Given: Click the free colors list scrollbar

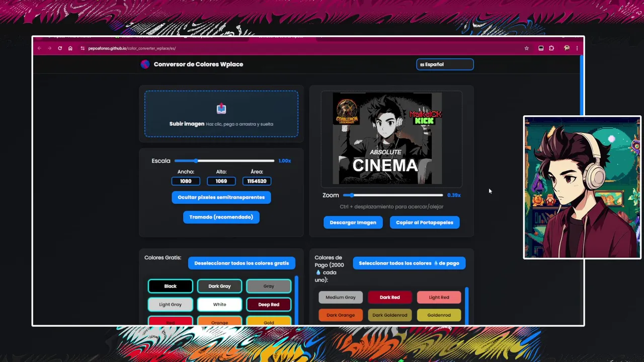Looking at the screenshot, I should pos(296,301).
